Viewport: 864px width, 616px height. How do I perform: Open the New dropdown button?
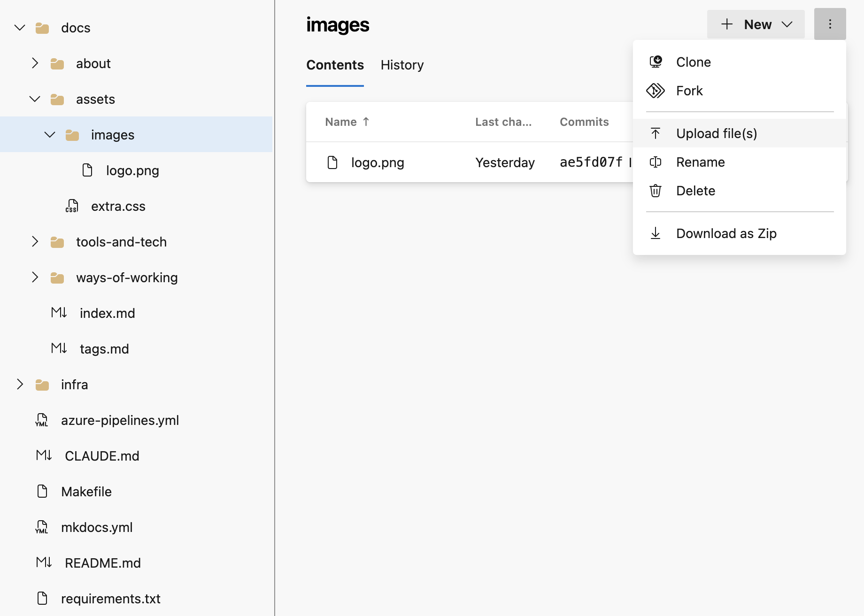[x=756, y=24]
